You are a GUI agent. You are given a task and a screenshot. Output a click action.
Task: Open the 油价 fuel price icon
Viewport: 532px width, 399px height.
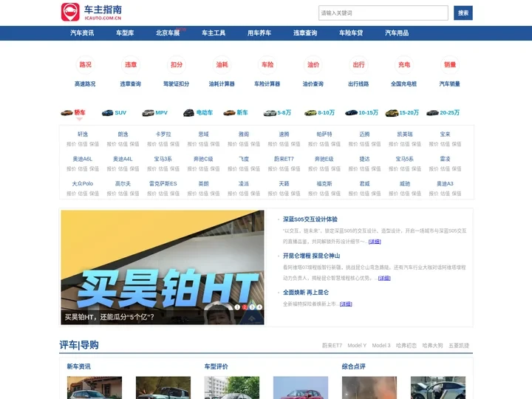coord(313,64)
